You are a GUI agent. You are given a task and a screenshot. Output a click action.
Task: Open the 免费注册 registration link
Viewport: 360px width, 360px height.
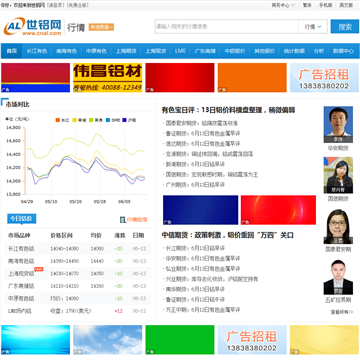[78, 5]
